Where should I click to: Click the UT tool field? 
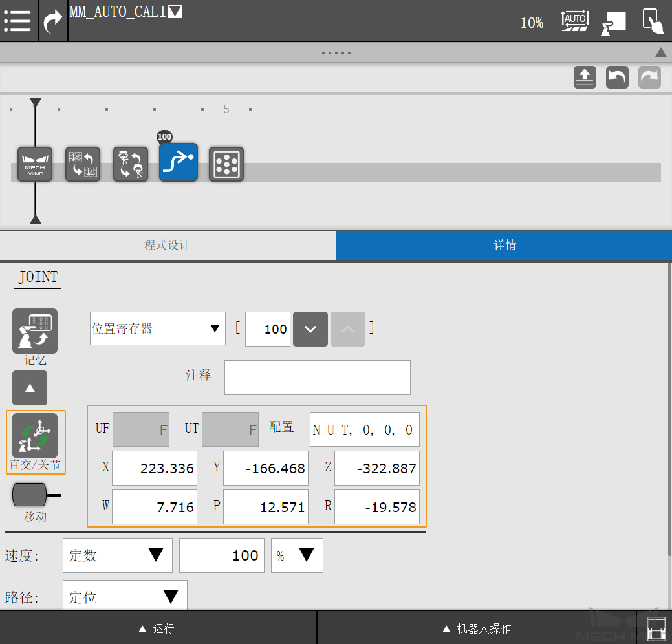(230, 429)
